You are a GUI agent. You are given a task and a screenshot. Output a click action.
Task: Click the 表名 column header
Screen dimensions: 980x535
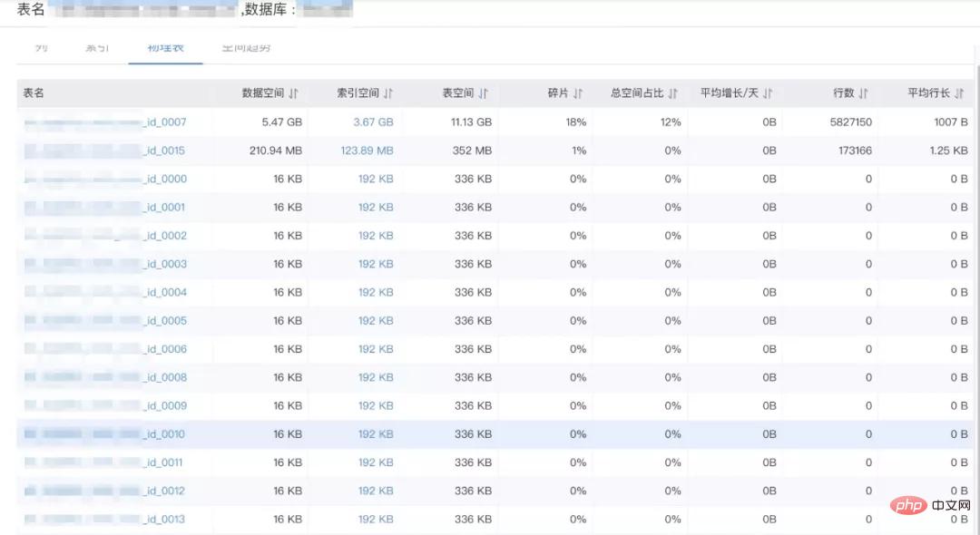[34, 93]
